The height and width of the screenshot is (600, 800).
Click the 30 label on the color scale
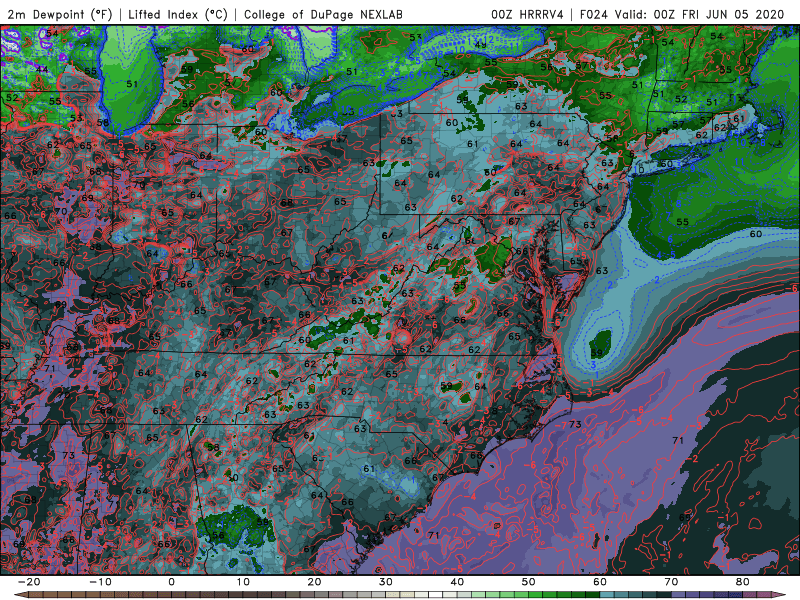386,582
